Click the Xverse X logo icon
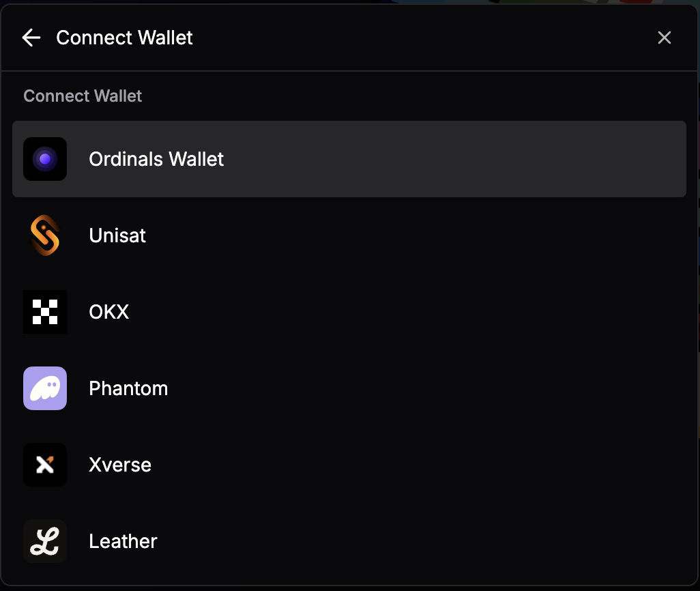Screen dimensions: 700x591 (x=45, y=465)
